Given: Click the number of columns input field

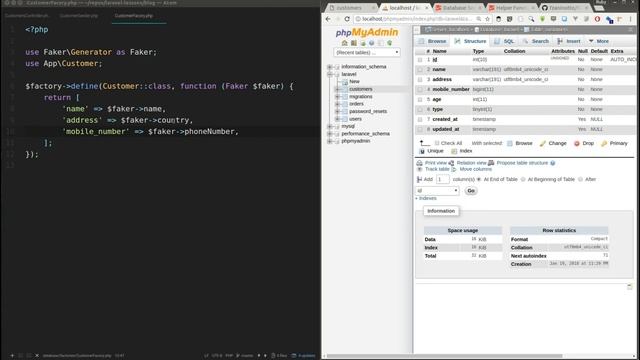Looking at the screenshot, I should (442, 179).
